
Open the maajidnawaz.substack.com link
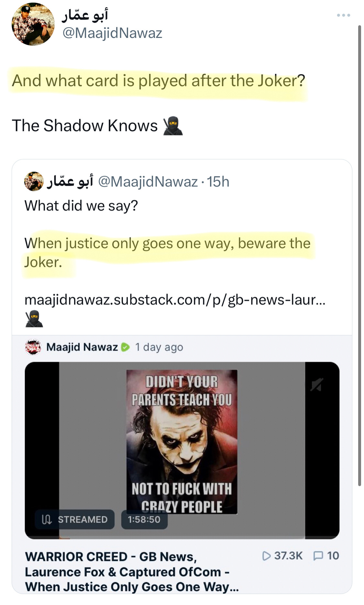175,300
